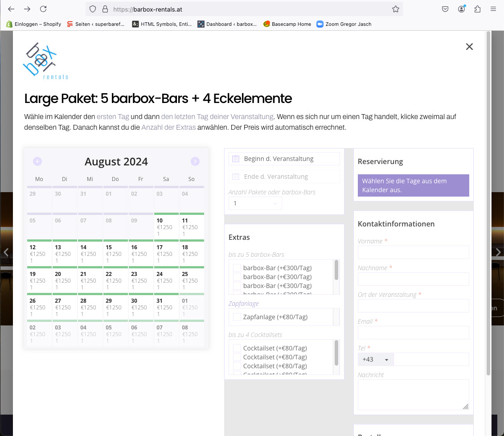Click the Wählen Sie die Tage notice
The width and height of the screenshot is (504, 436).
(x=414, y=185)
